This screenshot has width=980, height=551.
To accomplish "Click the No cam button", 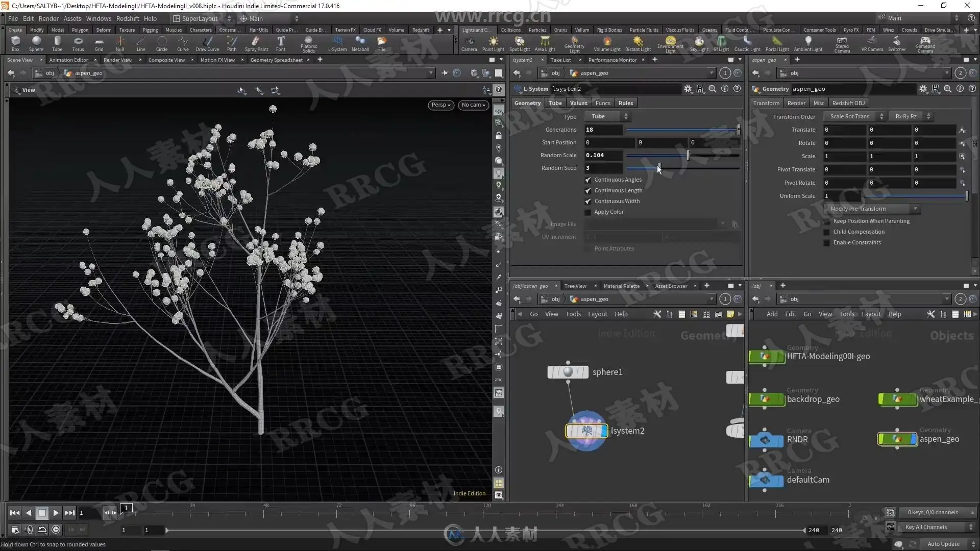I will coord(473,105).
